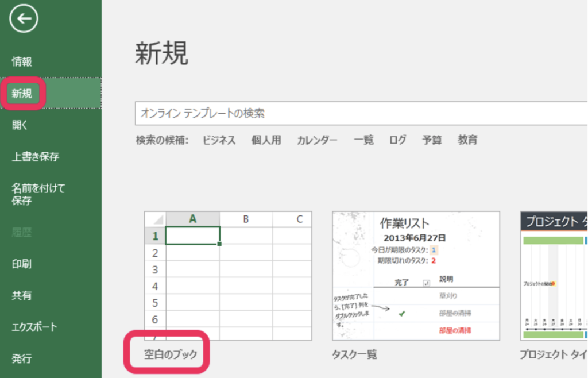Select 発行 in the sidebar
Screen dimensions: 588x378
tap(22, 358)
